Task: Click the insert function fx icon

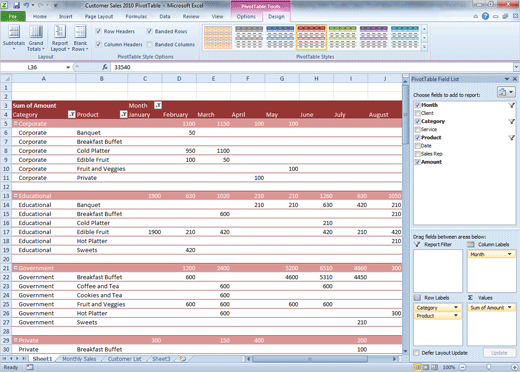Action: pyautogui.click(x=105, y=67)
